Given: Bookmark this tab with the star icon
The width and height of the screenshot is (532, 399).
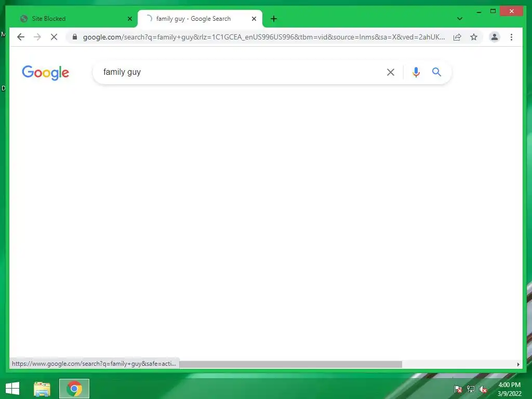Looking at the screenshot, I should point(474,37).
